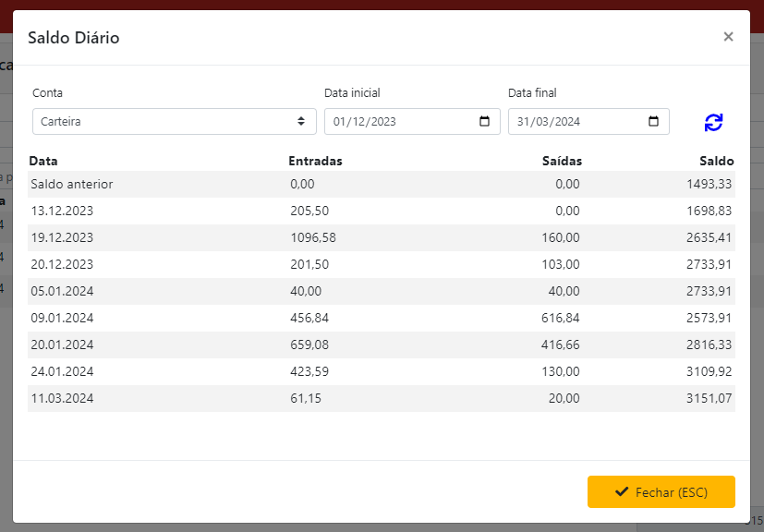Click the Entradas value 1096,58
This screenshot has width=764, height=532.
coord(313,238)
